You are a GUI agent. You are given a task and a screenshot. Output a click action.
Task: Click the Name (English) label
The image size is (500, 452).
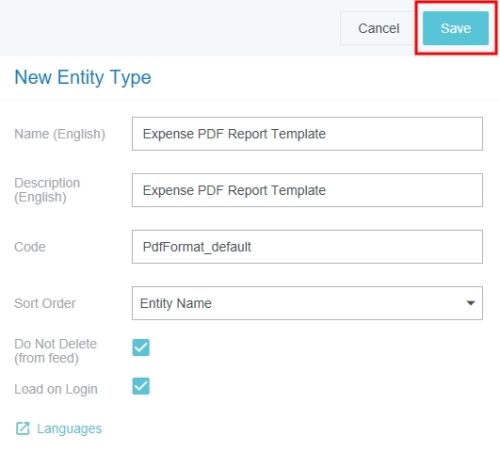pyautogui.click(x=60, y=134)
